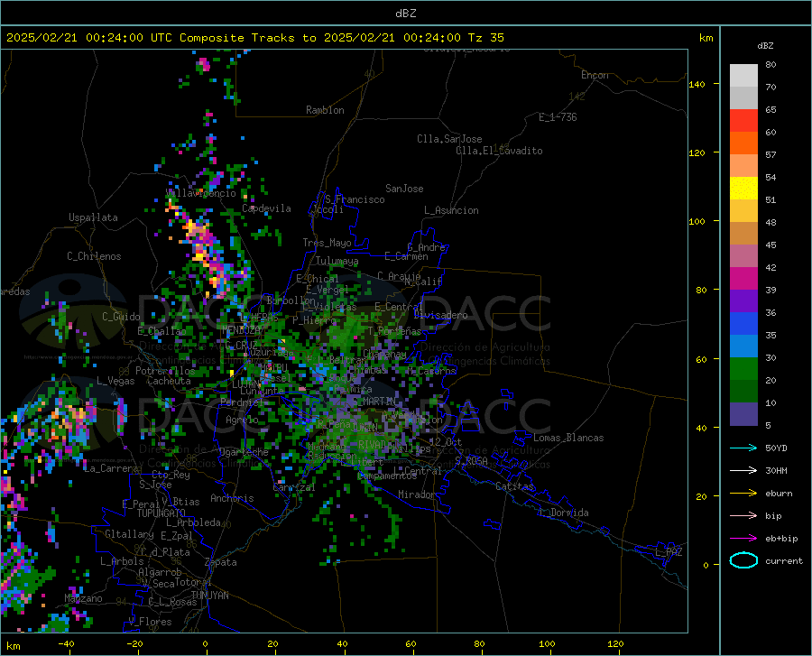Viewport: 812px width, 656px height.
Task: Click the C_Chilenos map label
Action: coord(94,256)
